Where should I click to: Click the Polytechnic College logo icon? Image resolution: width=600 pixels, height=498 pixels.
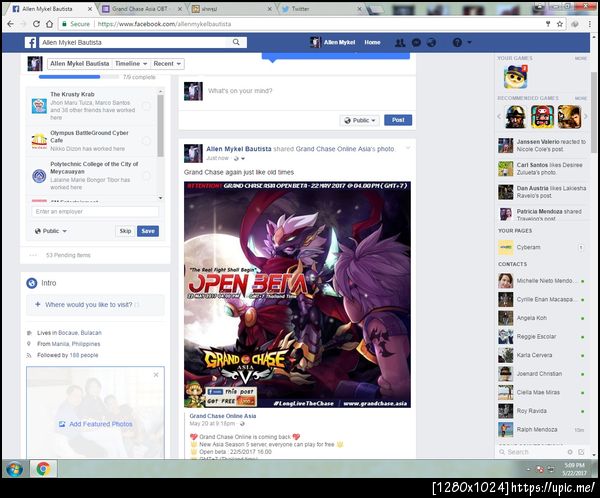tap(39, 176)
